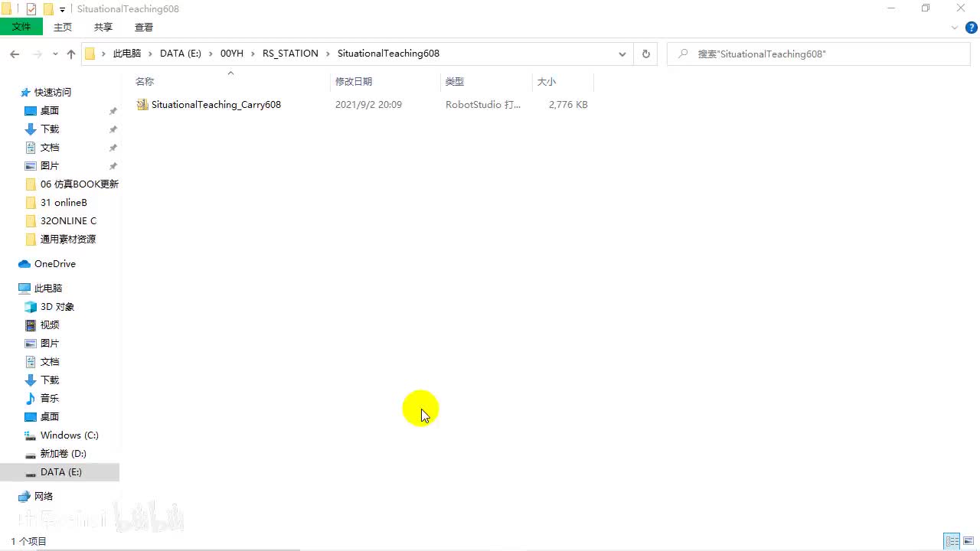
Task: Expand the chevron after 此电脑 in the breadcrumb
Action: (151, 54)
